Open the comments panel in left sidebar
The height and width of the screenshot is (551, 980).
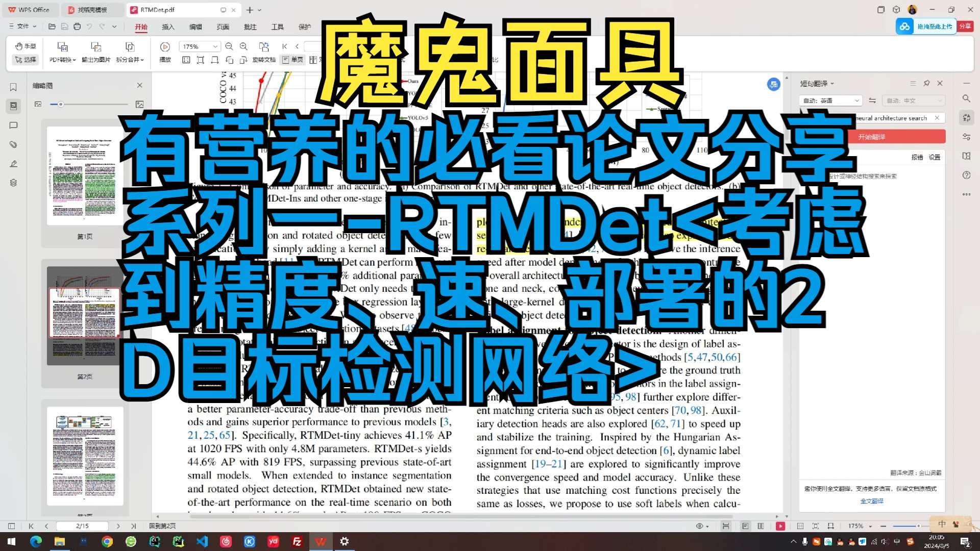14,126
